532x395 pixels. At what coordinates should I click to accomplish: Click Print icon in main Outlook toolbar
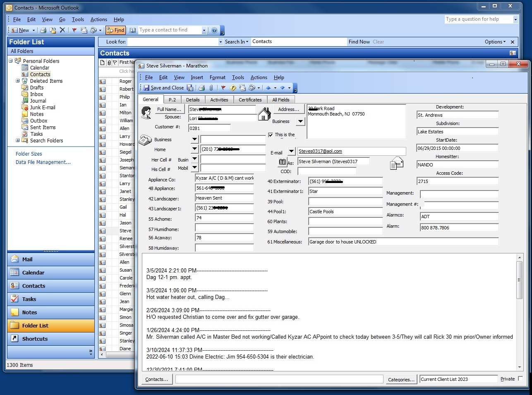click(x=43, y=30)
